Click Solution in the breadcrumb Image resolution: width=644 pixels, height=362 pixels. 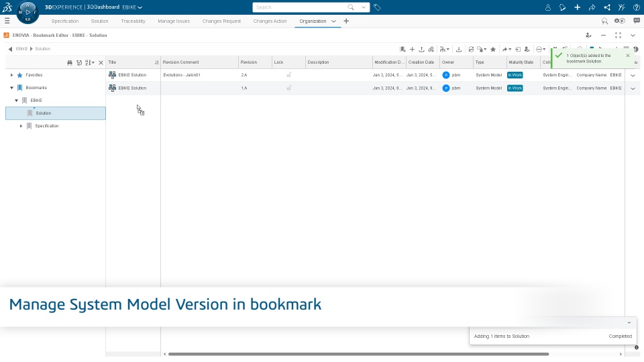pos(43,49)
